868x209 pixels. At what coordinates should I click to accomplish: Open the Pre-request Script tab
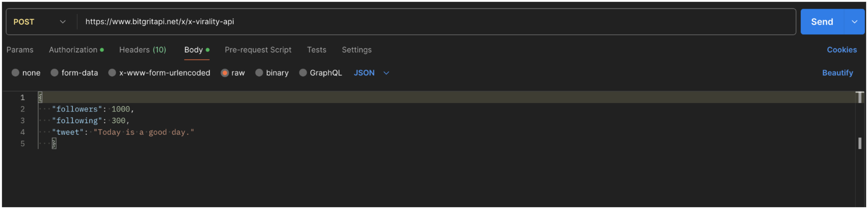click(258, 50)
